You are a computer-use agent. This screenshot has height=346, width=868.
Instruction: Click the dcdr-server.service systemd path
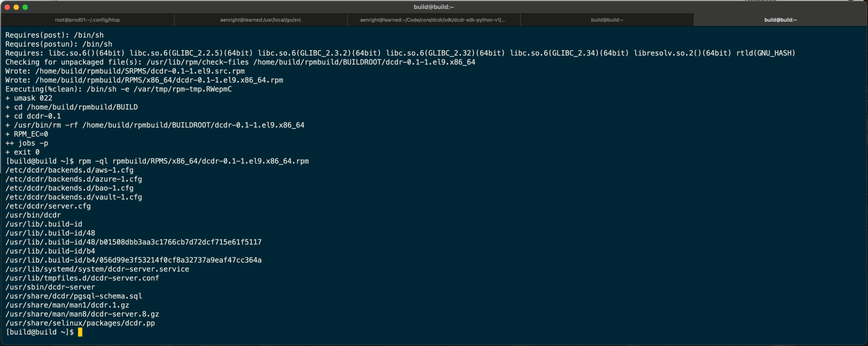[x=97, y=269]
